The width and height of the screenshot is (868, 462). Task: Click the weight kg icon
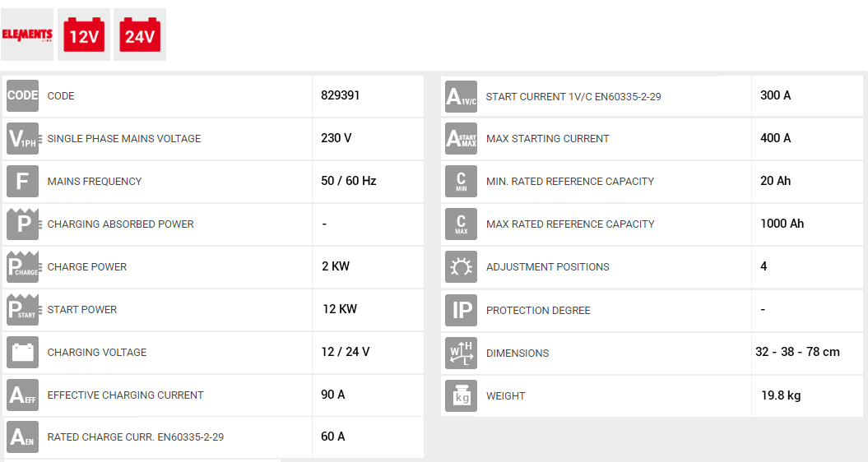pos(461,395)
